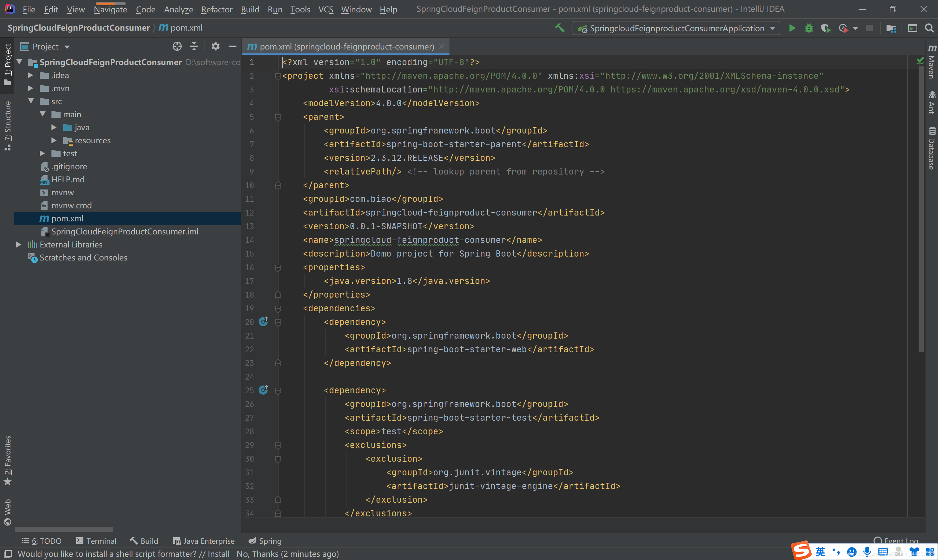The image size is (938, 560).
Task: Open the Build tool window
Action: click(144, 540)
